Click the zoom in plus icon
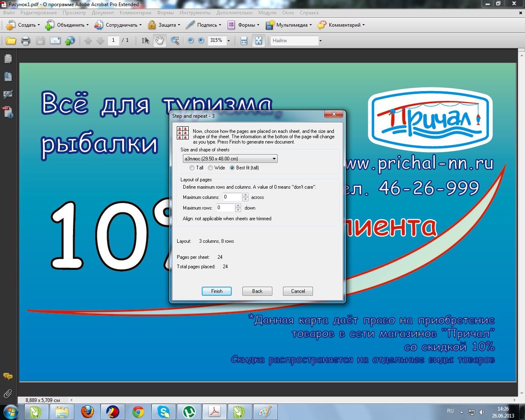The image size is (525, 420). [x=201, y=41]
